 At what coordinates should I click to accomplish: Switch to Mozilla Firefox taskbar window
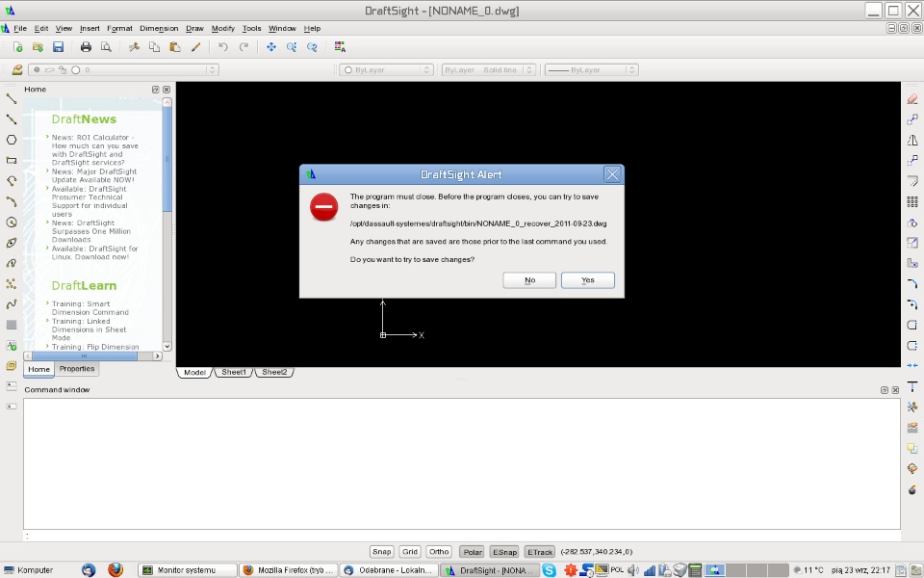(x=289, y=570)
